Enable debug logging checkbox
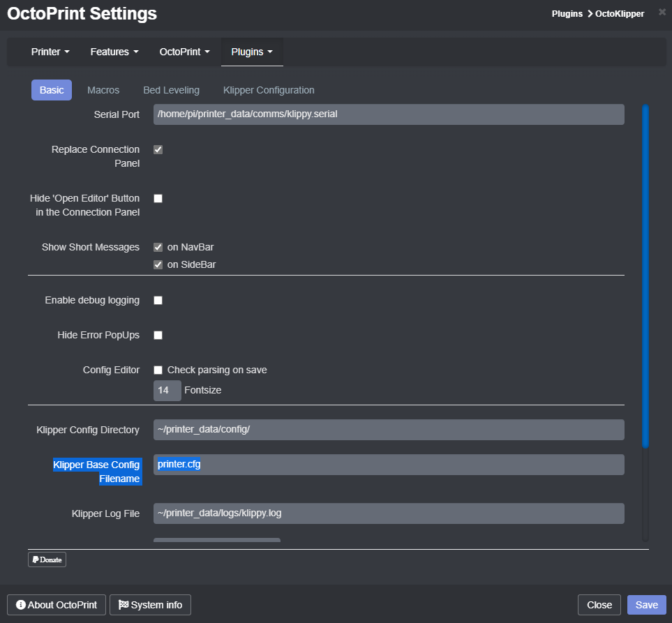This screenshot has height=623, width=672. coord(158,301)
